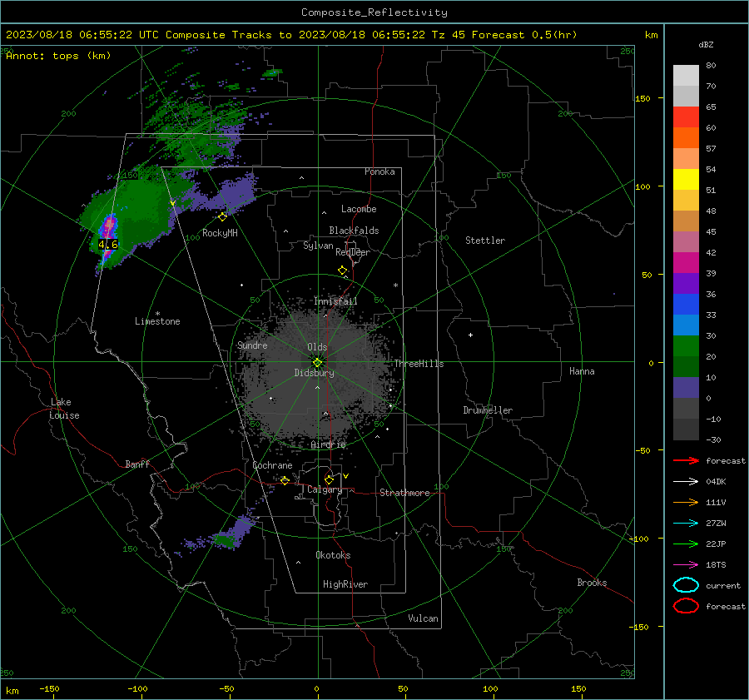749x700 pixels.
Task: Click the 45 value on dBZ scale
Action: [x=711, y=231]
